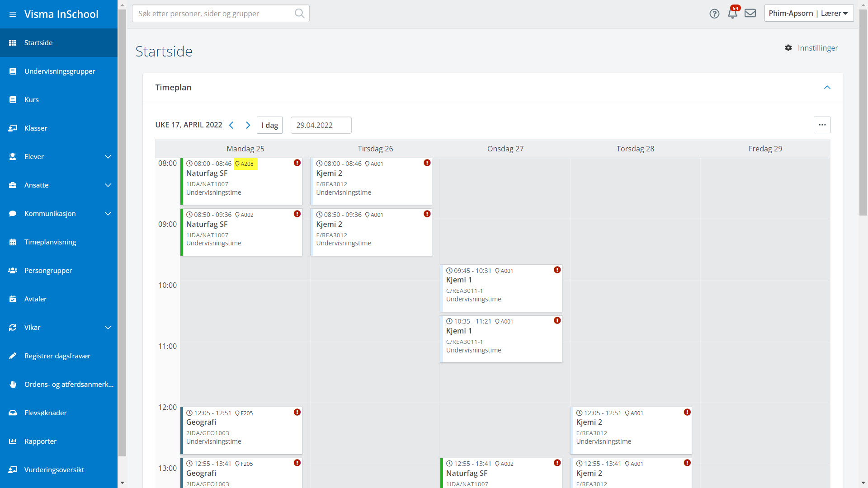This screenshot has height=488, width=868.
Task: Open the messages envelope icon
Action: click(750, 13)
